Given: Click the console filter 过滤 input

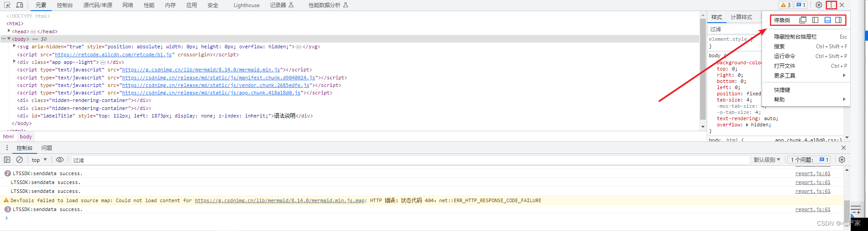Looking at the screenshot, I should pyautogui.click(x=410, y=160).
